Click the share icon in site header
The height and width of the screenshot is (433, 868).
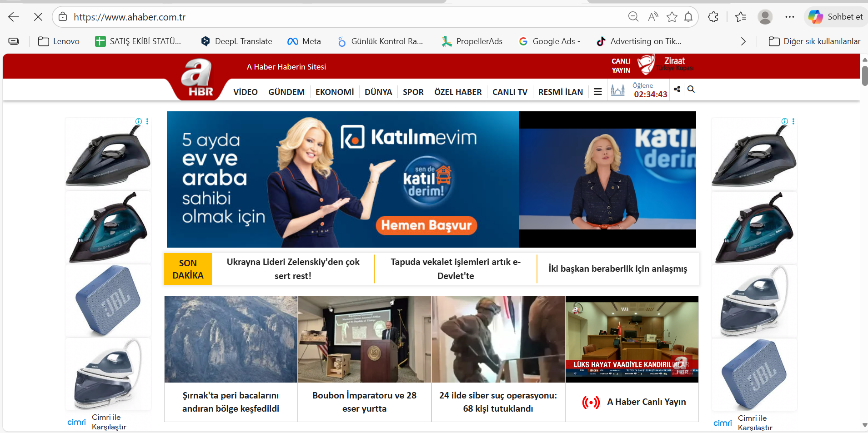tap(677, 89)
